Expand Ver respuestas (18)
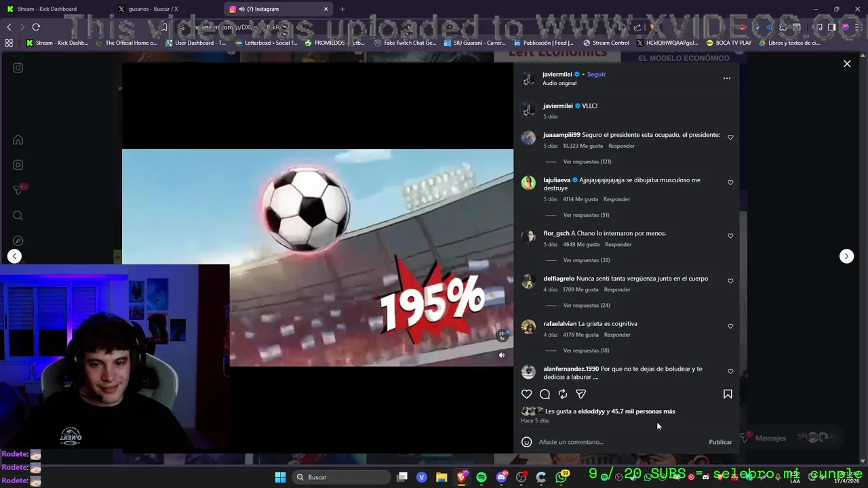The width and height of the screenshot is (868, 488). [586, 350]
